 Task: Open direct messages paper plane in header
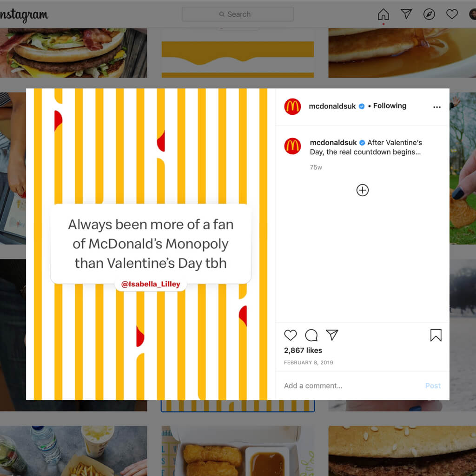pyautogui.click(x=406, y=14)
